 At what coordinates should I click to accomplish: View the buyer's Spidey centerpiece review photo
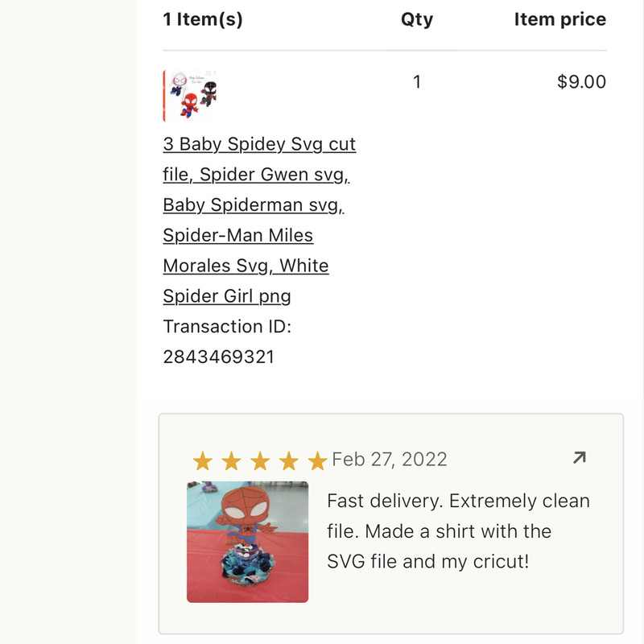(247, 542)
